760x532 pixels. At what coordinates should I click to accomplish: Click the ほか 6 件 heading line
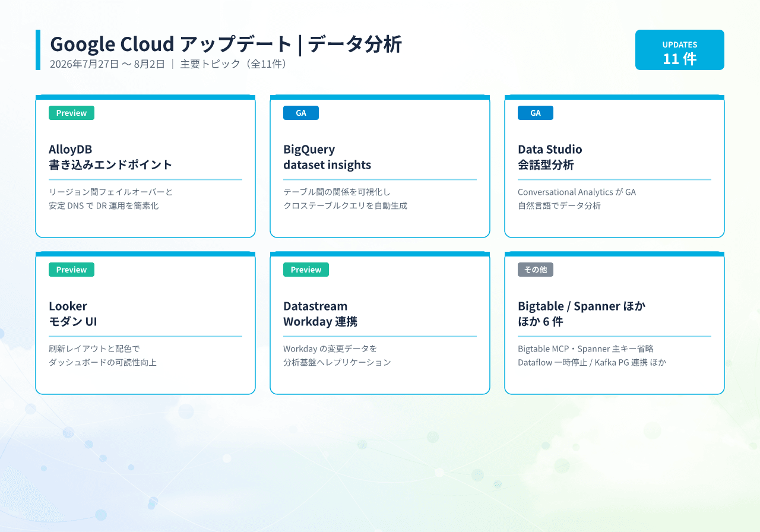(x=540, y=321)
